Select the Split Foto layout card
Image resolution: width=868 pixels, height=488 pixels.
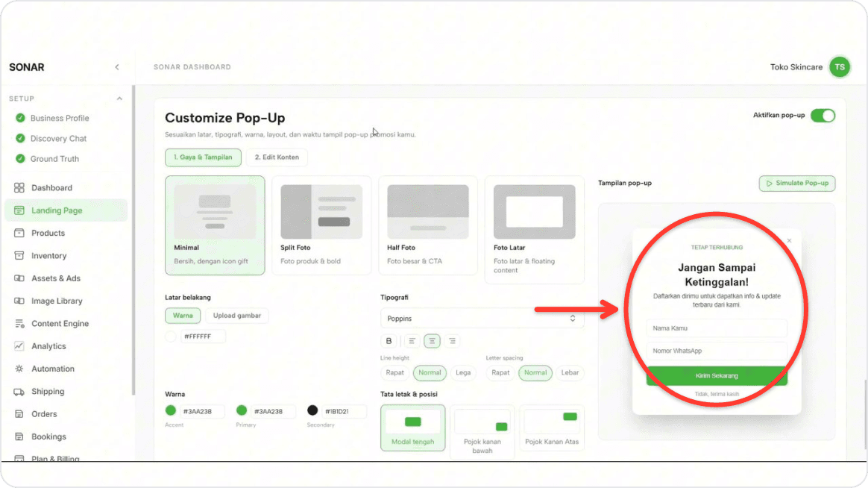321,225
